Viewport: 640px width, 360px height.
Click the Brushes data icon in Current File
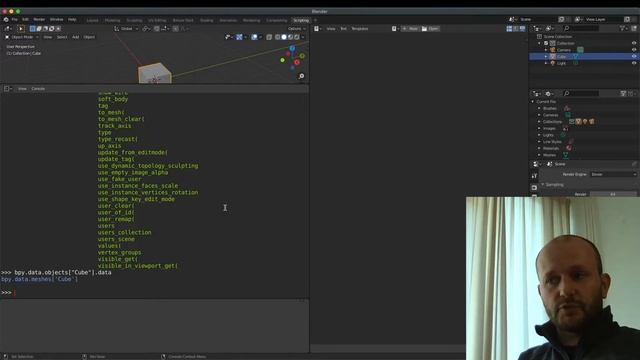coord(567,108)
